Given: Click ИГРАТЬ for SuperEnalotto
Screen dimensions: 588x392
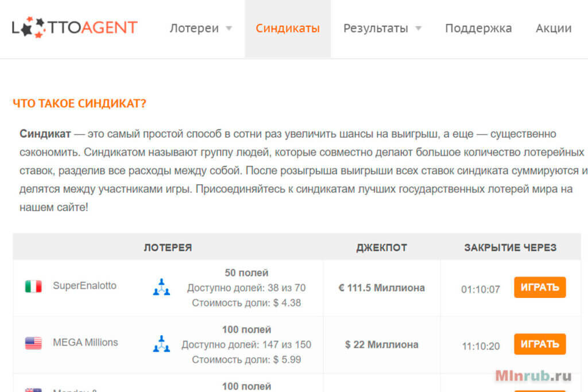Looking at the screenshot, I should tap(540, 288).
